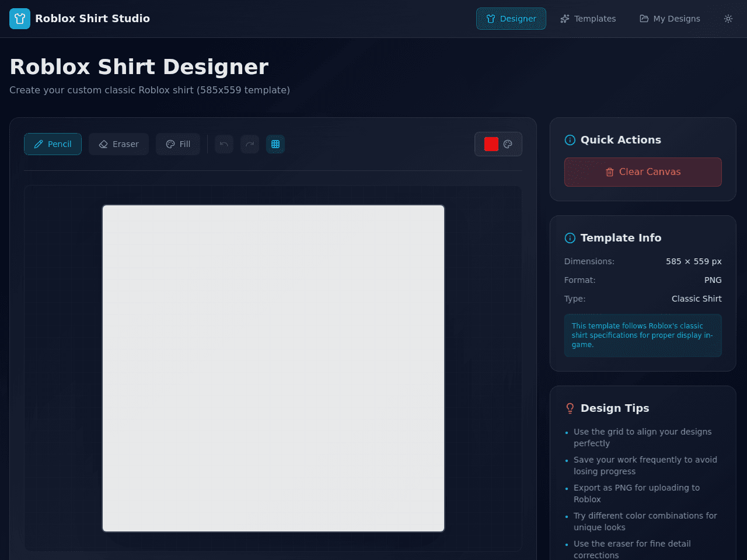Click the 'Type:' label
Screen dimensions: 747x560
point(575,299)
